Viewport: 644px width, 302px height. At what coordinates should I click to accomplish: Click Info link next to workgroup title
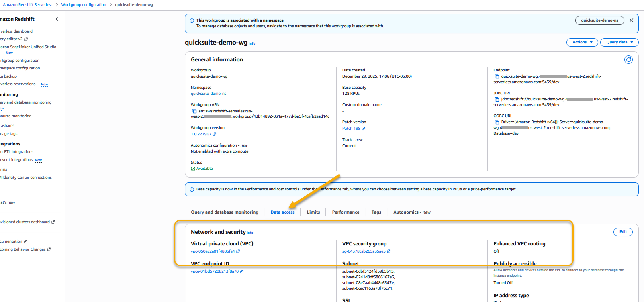[x=252, y=43]
